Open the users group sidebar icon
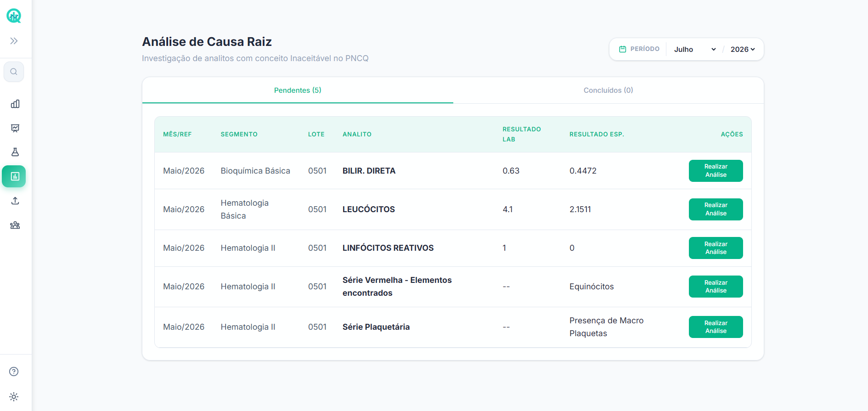The height and width of the screenshot is (411, 868). coord(15,225)
